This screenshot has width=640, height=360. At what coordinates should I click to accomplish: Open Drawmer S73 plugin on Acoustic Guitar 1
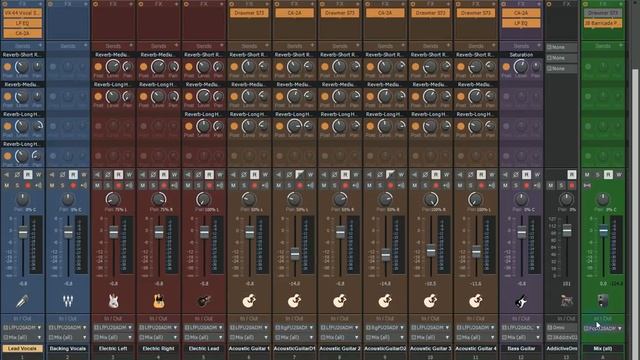coord(249,13)
